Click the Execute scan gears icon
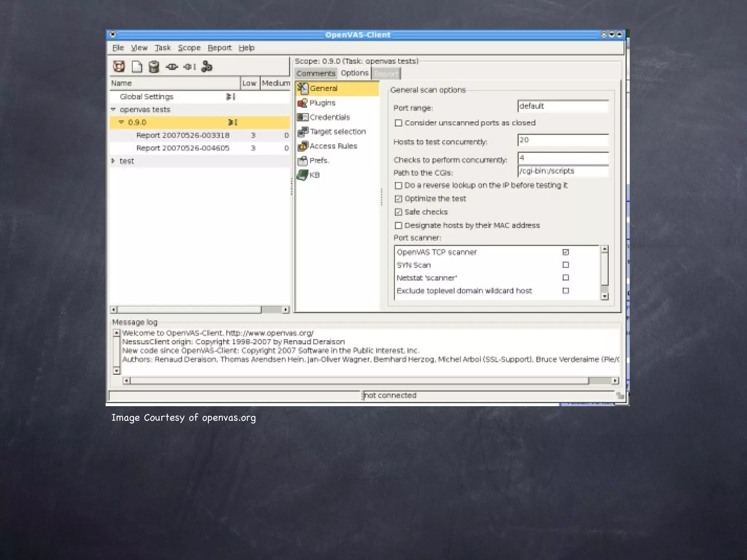This screenshot has width=747, height=560. coord(206,67)
